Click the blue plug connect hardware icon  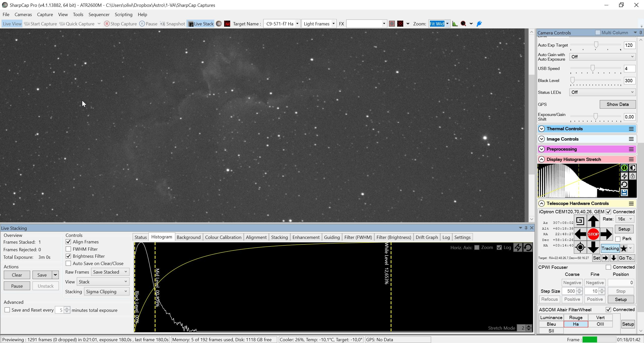tap(479, 24)
